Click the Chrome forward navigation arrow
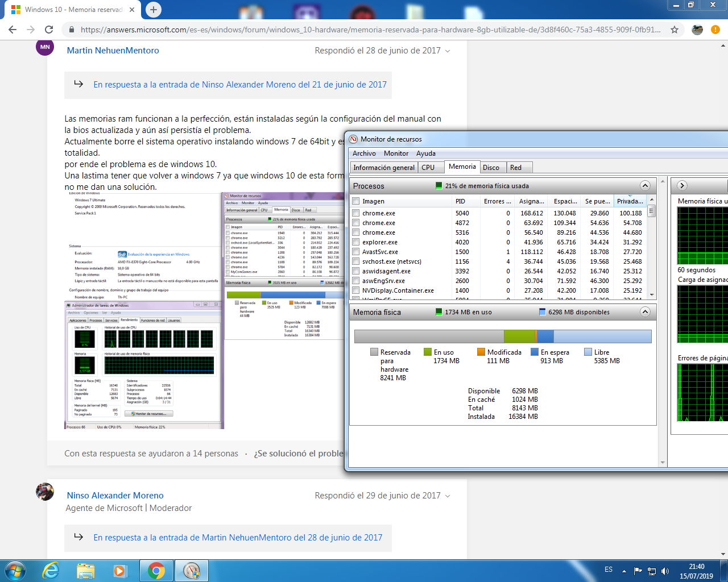Viewport: 728px width, 582px height. [31, 30]
